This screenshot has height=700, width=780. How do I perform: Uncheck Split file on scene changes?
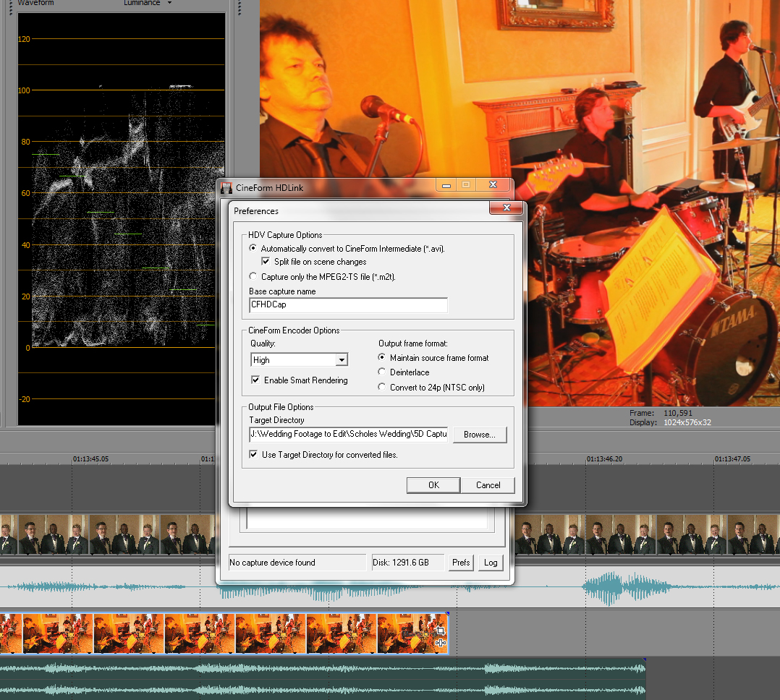point(266,262)
